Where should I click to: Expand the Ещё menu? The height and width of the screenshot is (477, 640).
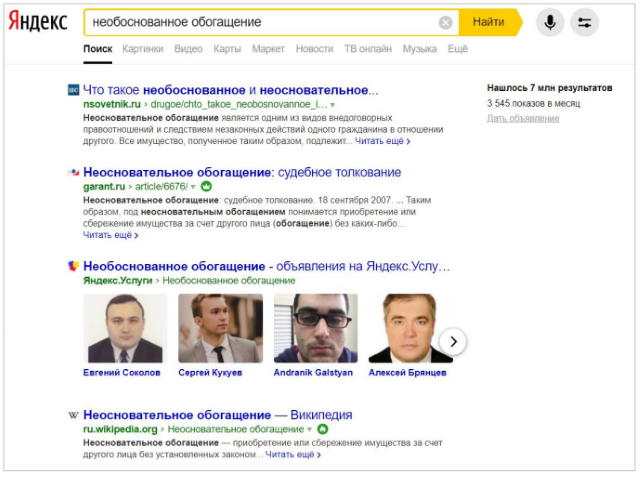458,49
